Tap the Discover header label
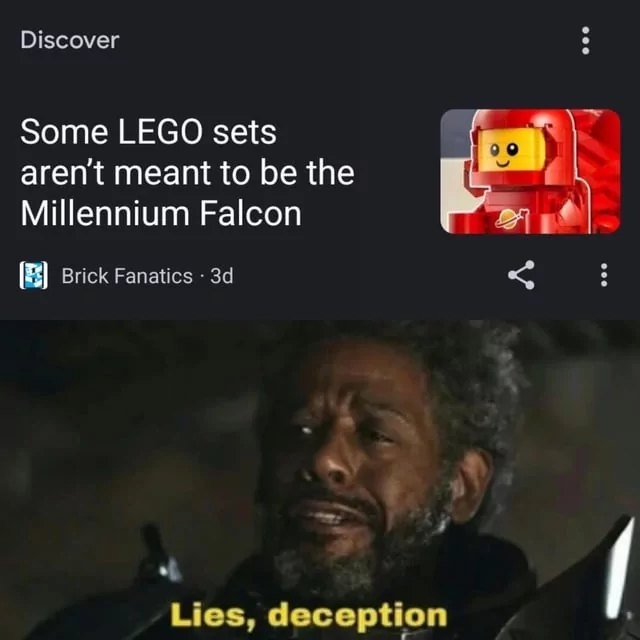This screenshot has height=640, width=640. 70,40
